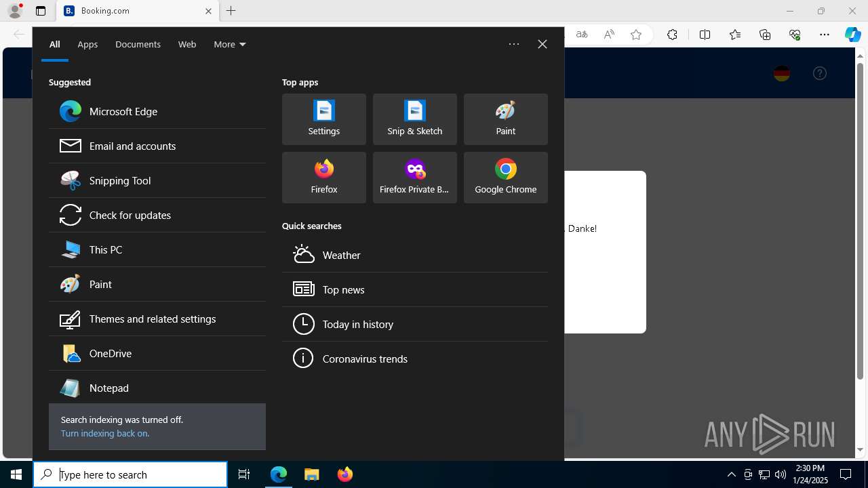Click Read aloud icon in address bar
The image size is (868, 488).
[609, 35]
